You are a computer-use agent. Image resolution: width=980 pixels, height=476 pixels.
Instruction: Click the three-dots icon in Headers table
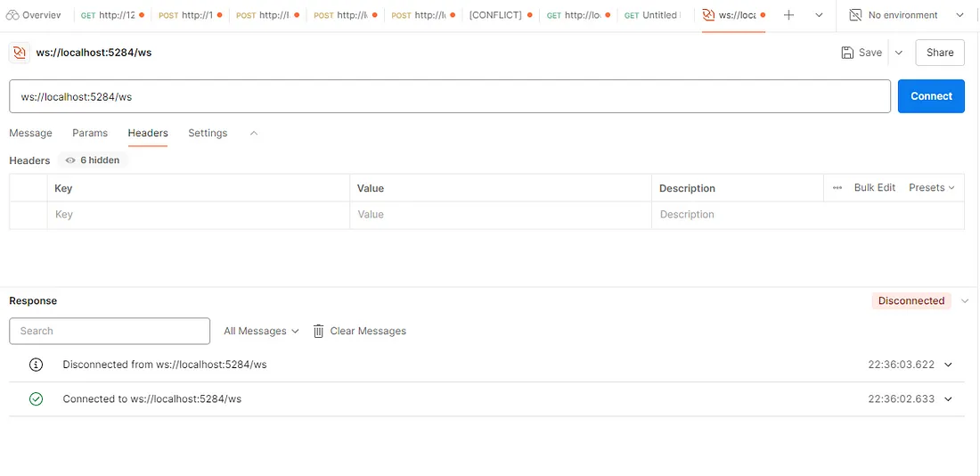pos(837,188)
